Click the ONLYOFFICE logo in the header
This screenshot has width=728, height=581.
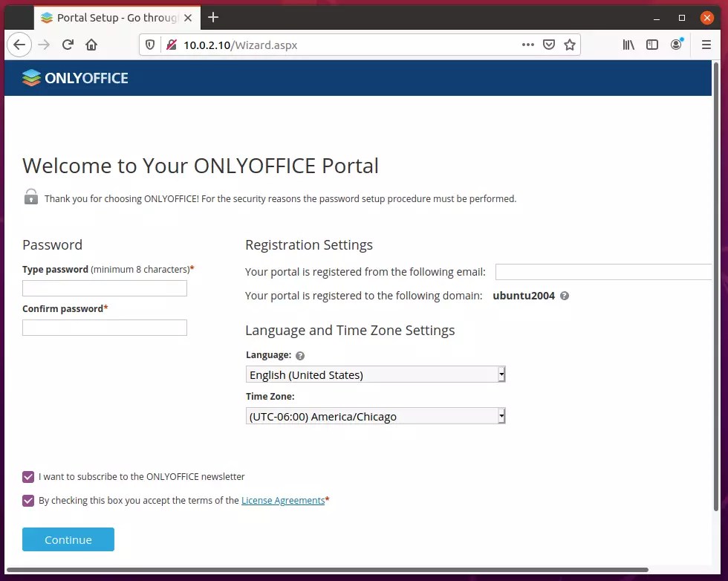tap(74, 77)
